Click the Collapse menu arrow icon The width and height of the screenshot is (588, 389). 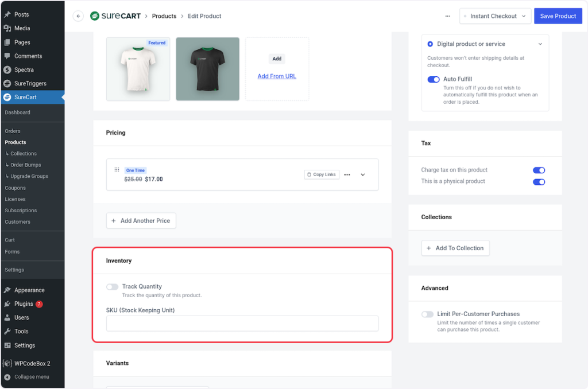[x=7, y=377]
